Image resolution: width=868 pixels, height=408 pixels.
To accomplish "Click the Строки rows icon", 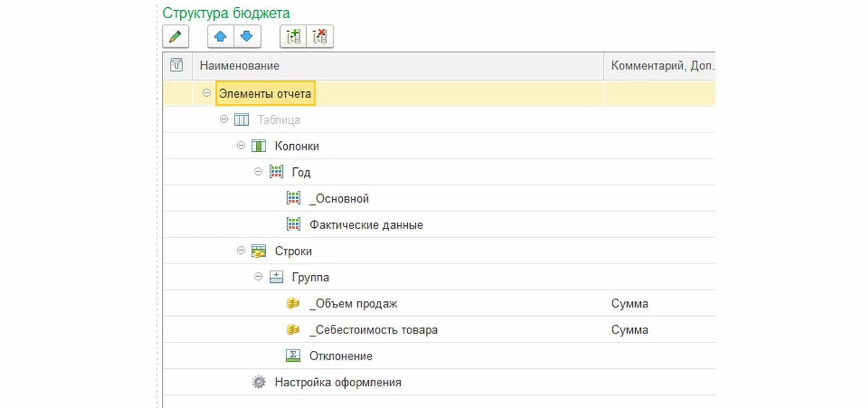I will point(259,251).
